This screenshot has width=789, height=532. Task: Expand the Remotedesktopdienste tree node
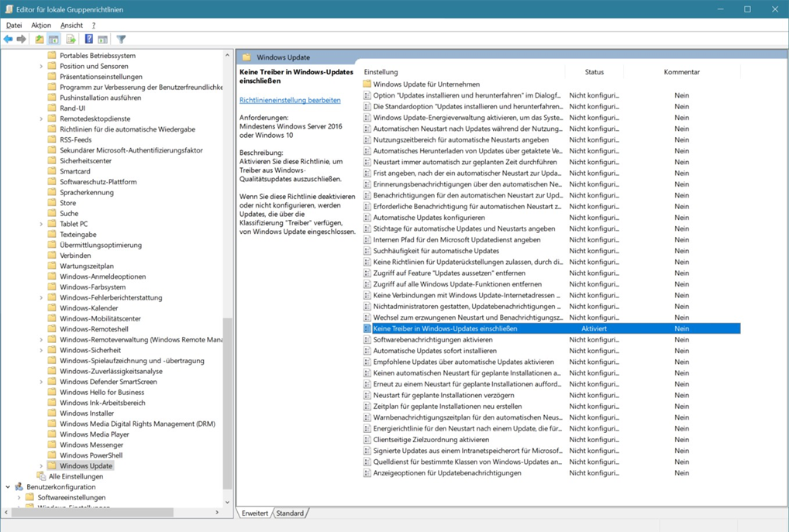(41, 119)
